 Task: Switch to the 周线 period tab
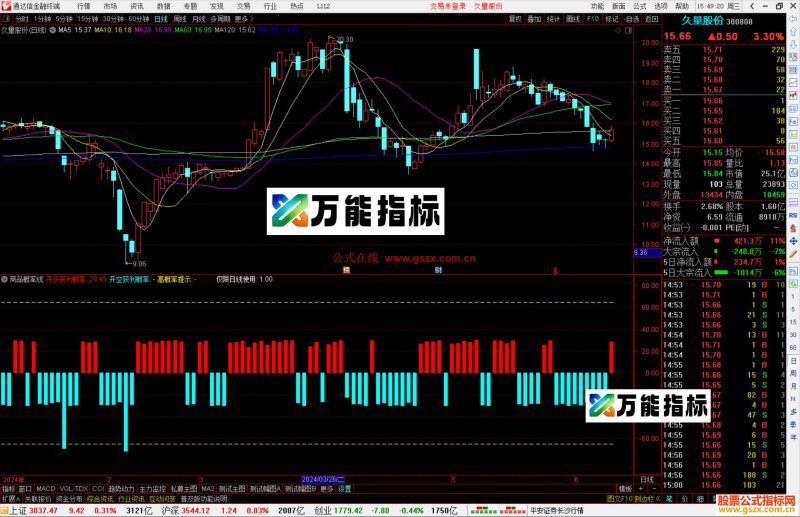tap(180, 19)
